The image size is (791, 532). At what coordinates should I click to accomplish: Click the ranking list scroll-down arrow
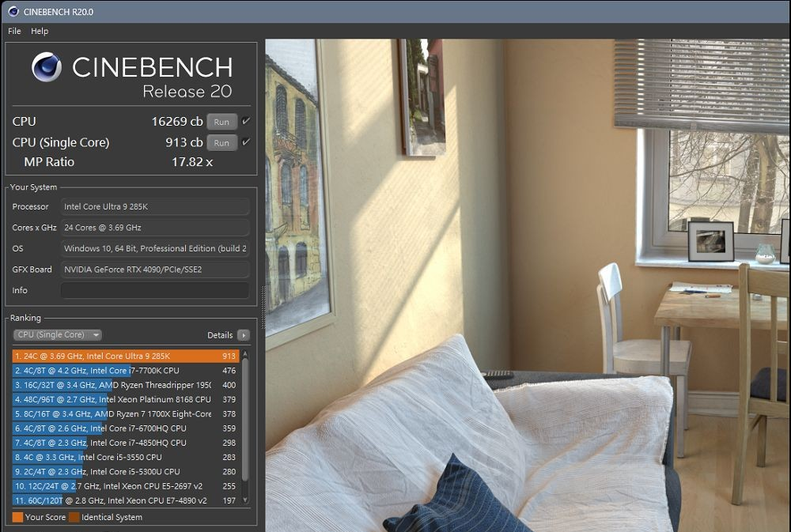(x=245, y=500)
